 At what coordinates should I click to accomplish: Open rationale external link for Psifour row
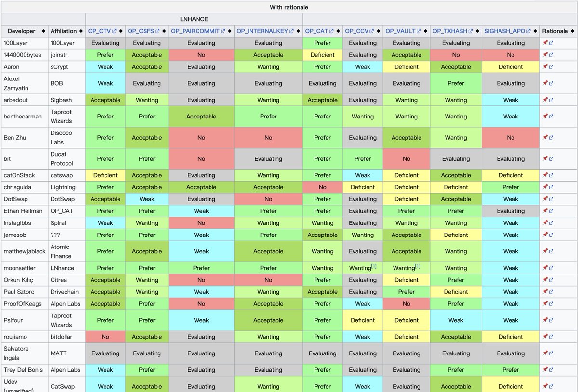(x=551, y=320)
